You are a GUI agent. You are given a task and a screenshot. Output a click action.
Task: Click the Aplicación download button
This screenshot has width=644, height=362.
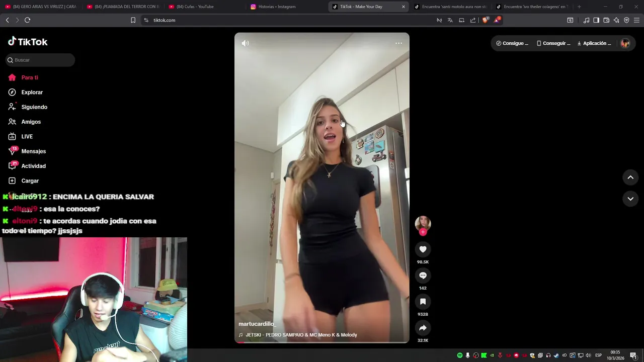click(594, 43)
